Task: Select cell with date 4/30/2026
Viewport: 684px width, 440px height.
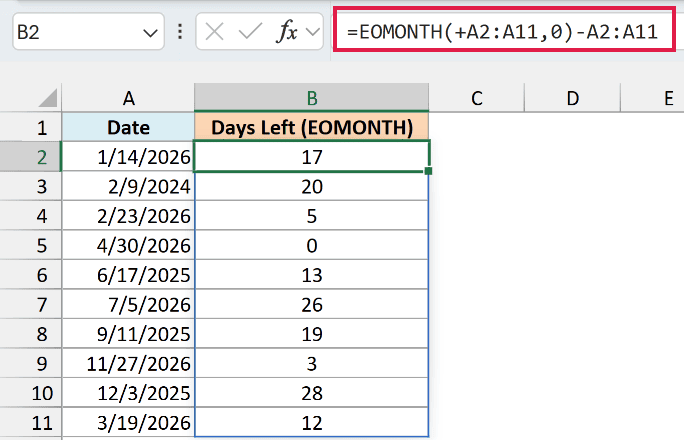Action: click(128, 245)
